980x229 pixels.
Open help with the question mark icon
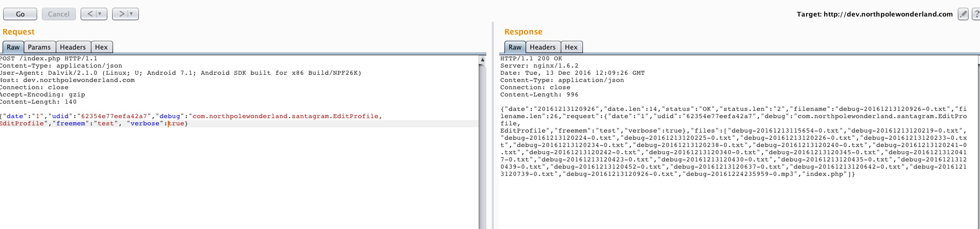(976, 14)
